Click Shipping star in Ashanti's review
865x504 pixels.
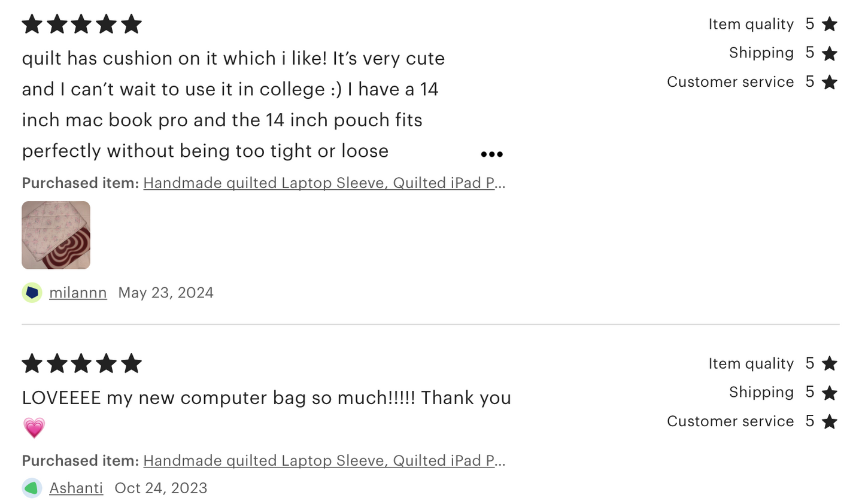(x=829, y=393)
